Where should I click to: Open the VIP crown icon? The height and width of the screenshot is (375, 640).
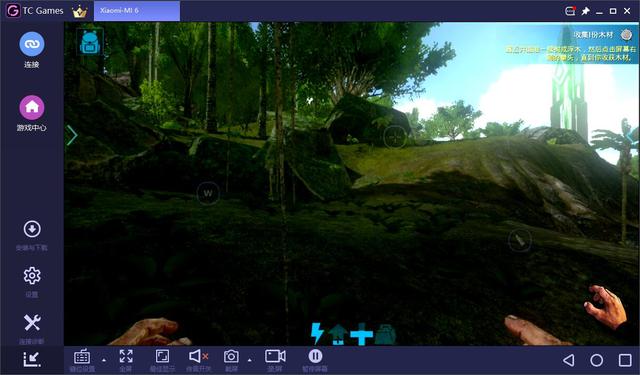coord(80,11)
